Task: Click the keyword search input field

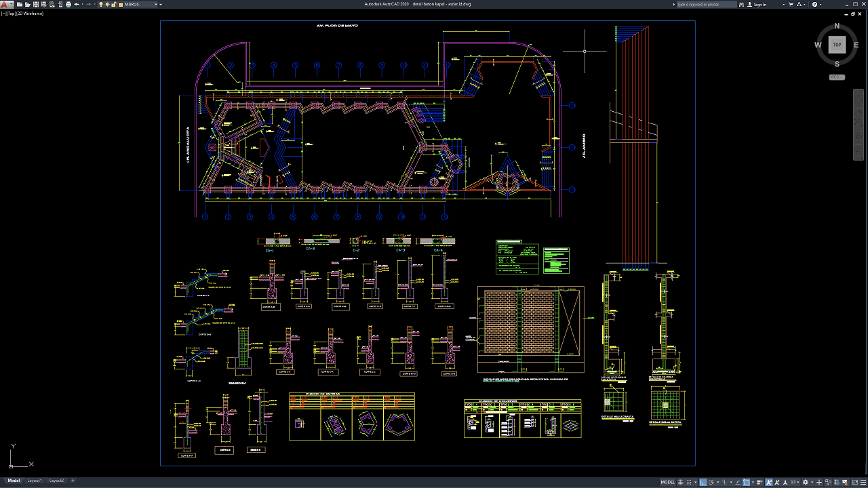Action: (705, 4)
